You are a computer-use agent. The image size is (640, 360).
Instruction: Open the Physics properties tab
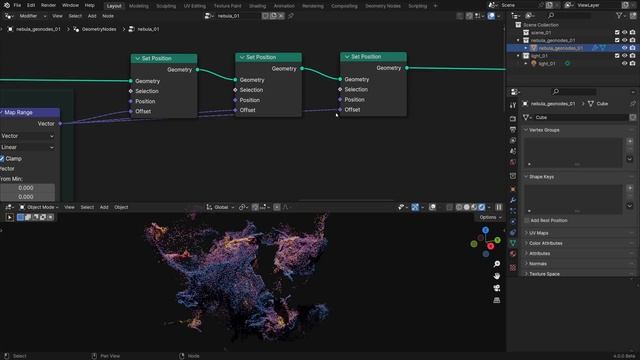tap(513, 222)
